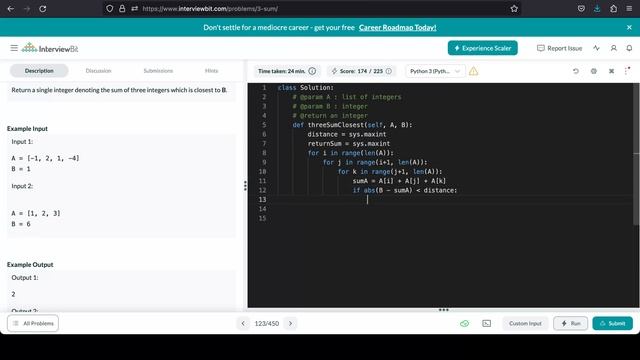Switch to the Hints tab
640x360 pixels.
pyautogui.click(x=211, y=71)
